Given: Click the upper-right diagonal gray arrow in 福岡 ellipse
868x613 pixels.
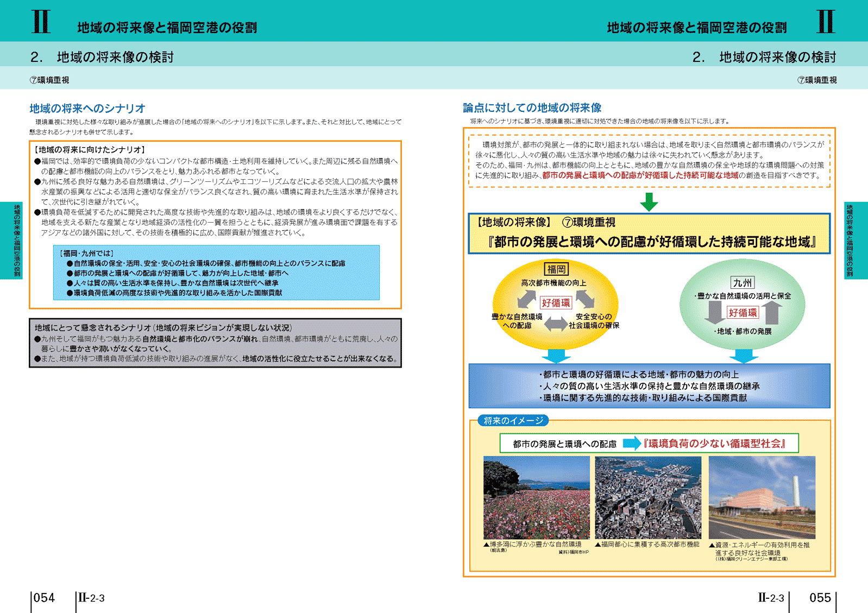Looking at the screenshot, I should point(585,299).
